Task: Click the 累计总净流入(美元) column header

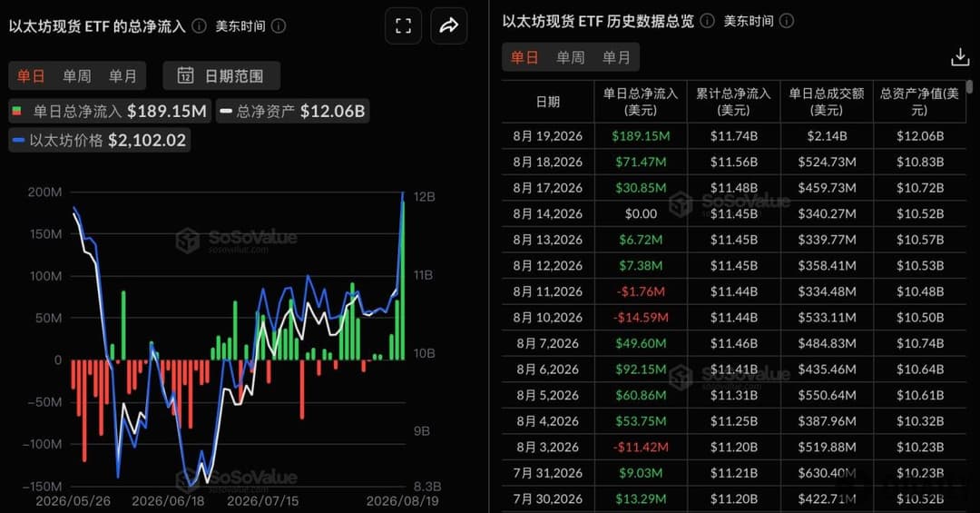Action: click(734, 102)
